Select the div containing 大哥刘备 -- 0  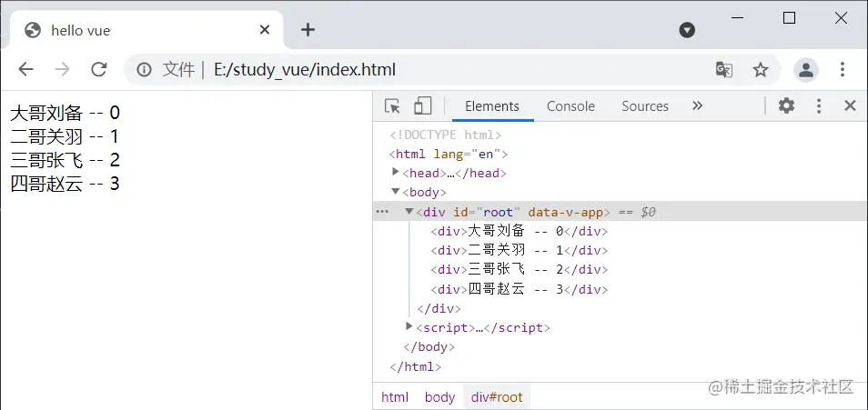520,231
